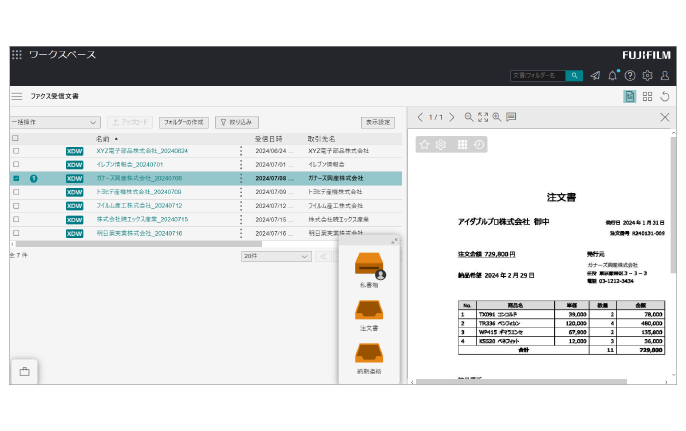Open row menu for XYZ電子部品株式会社
Screen dimensions: 686x431
pos(241,151)
